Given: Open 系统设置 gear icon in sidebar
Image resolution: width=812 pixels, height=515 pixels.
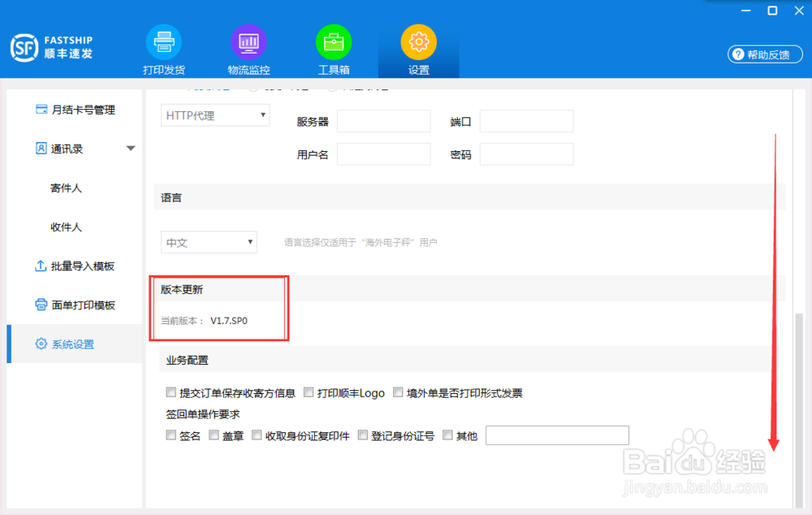Looking at the screenshot, I should [41, 344].
